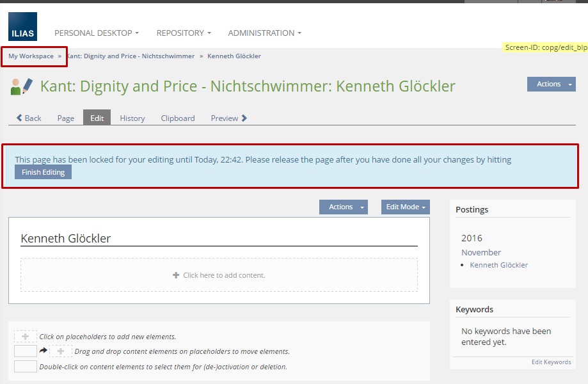
Task: Click My Workspace breadcrumb link
Action: point(31,56)
